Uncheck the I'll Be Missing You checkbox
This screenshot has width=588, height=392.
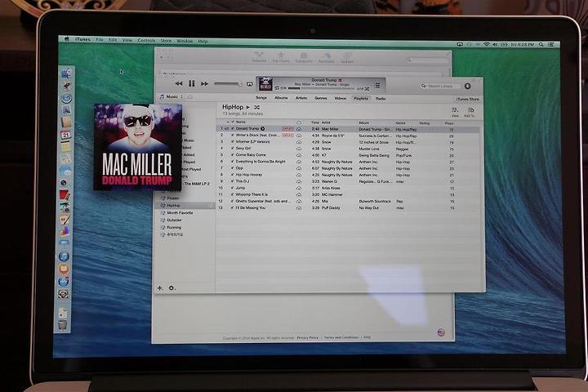[232, 207]
